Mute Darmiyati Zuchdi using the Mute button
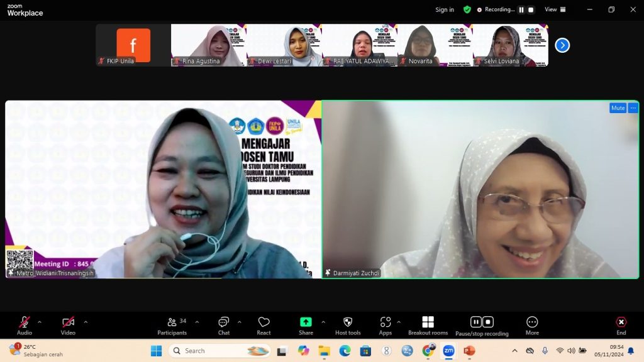The height and width of the screenshot is (362, 644). (x=618, y=108)
